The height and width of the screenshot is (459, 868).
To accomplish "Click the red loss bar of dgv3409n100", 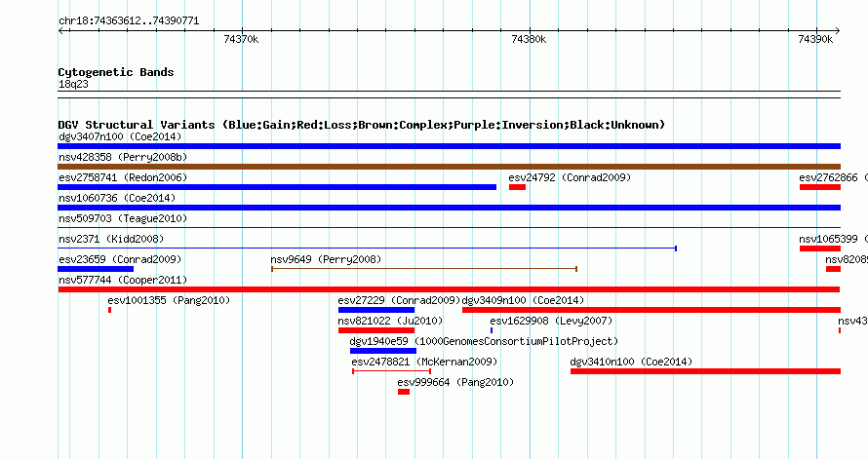I will [x=651, y=310].
